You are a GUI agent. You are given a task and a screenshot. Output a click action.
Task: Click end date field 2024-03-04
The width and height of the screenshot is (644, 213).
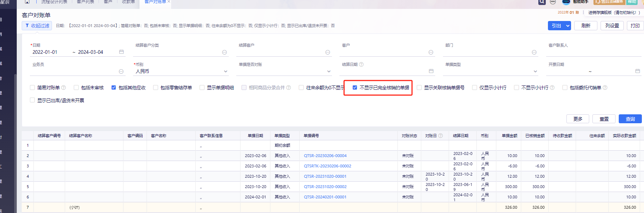[x=90, y=52]
